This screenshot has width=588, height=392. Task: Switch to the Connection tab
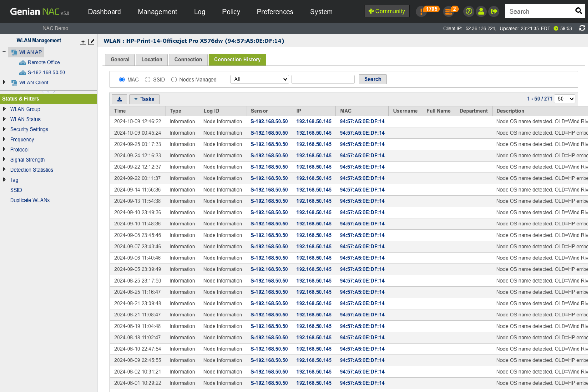(188, 60)
